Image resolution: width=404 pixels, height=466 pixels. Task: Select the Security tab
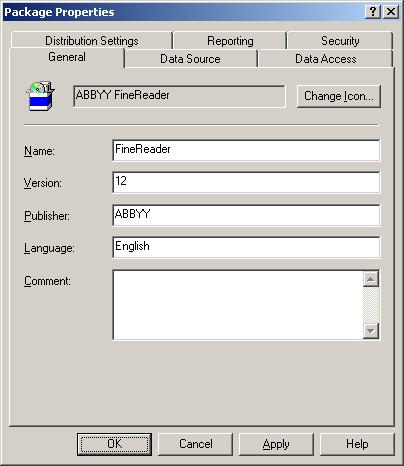coord(340,41)
